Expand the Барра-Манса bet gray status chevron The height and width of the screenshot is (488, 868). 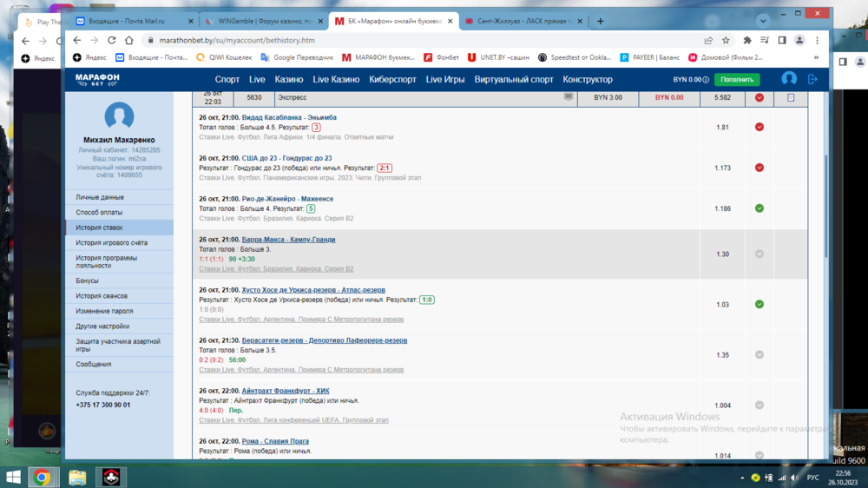pos(759,254)
